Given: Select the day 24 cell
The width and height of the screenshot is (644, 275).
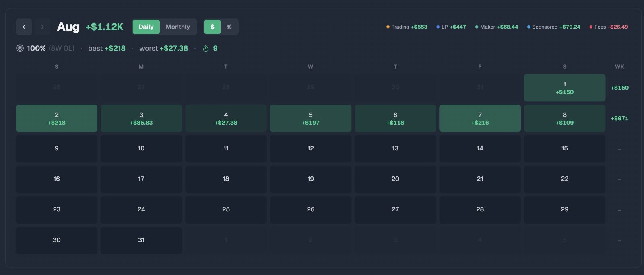Looking at the screenshot, I should 141,210.
